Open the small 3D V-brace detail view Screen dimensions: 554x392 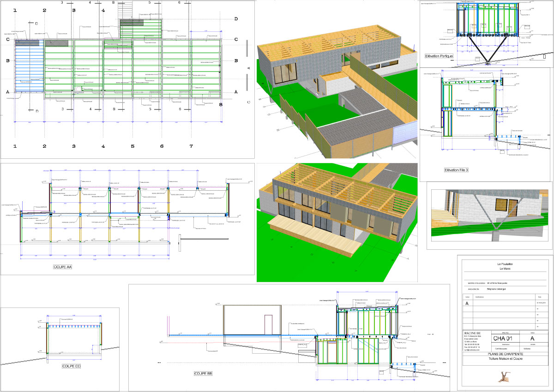pyautogui.click(x=489, y=216)
